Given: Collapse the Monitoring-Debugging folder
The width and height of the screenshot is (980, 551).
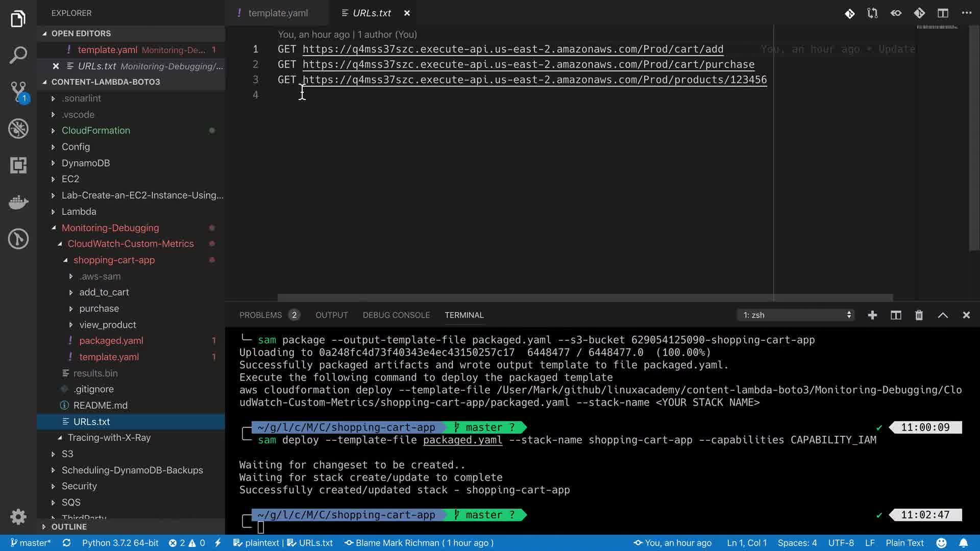Looking at the screenshot, I should 110,228.
